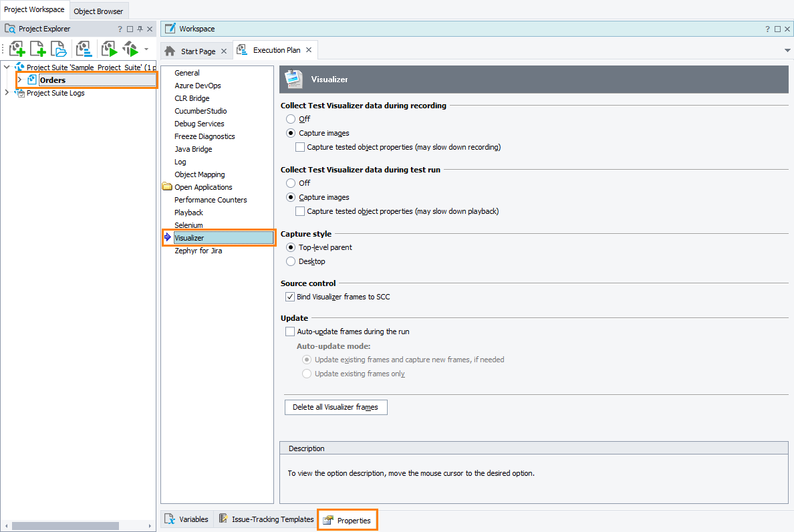Run the entire project suite icon
This screenshot has height=532, width=794.
pyautogui.click(x=131, y=48)
